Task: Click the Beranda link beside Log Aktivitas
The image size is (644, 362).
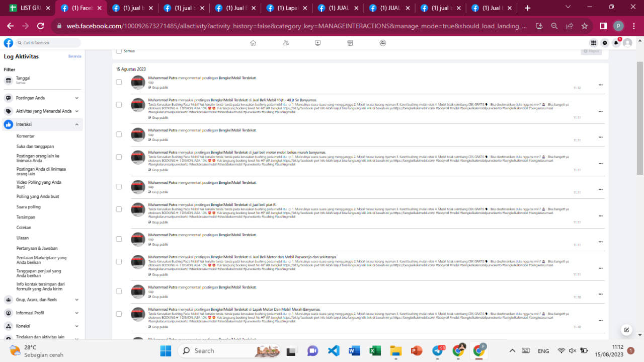Action: coord(74,56)
